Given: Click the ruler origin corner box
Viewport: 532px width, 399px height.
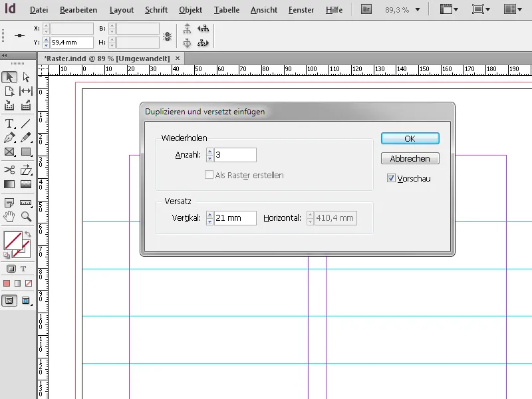Looking at the screenshot, I should [x=43, y=70].
